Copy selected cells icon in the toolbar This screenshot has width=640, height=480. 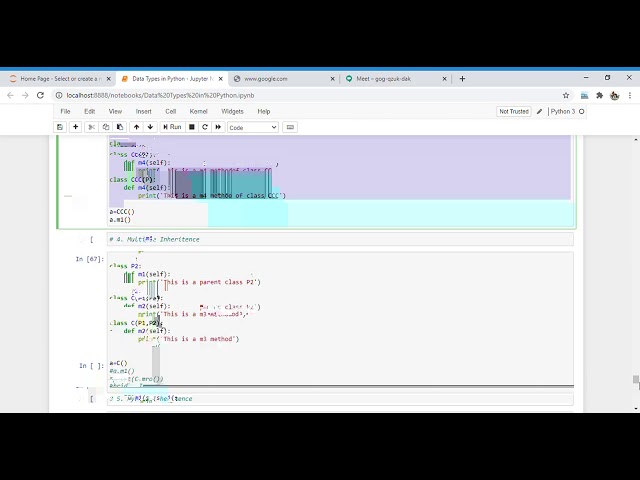point(106,127)
